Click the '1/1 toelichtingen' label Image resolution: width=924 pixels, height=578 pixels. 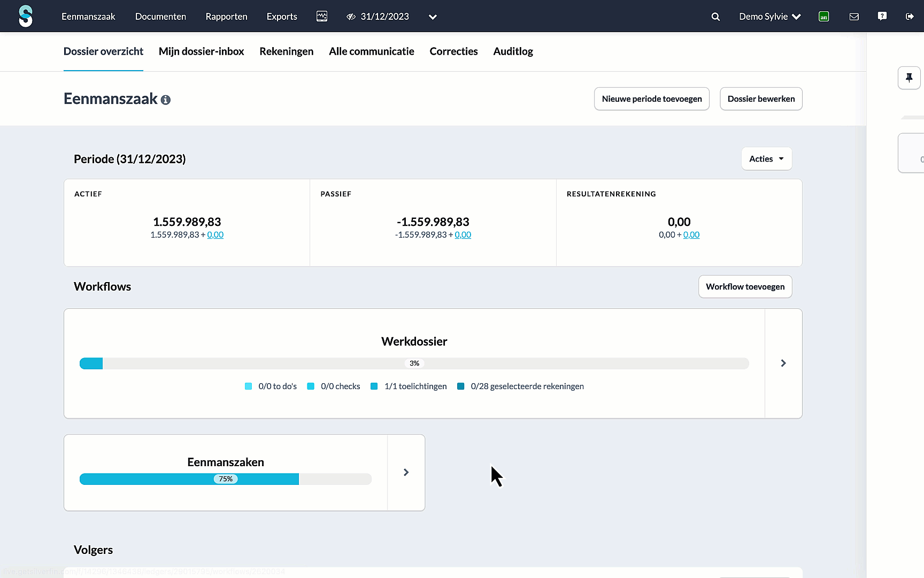415,386
